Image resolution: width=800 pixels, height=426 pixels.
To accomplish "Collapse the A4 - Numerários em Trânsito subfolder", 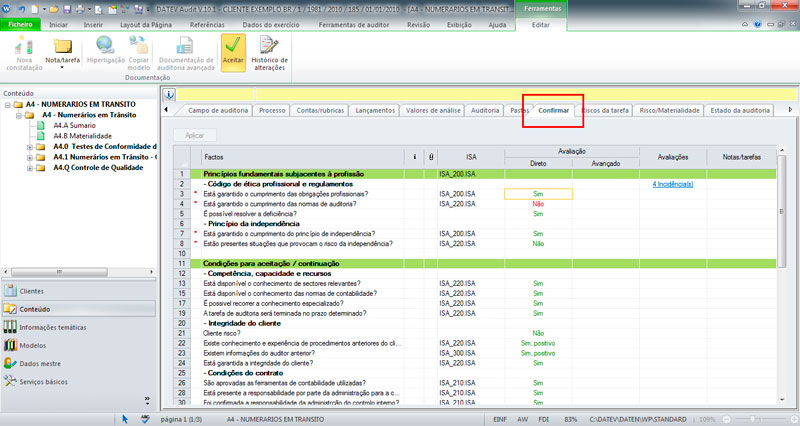I will coord(18,115).
